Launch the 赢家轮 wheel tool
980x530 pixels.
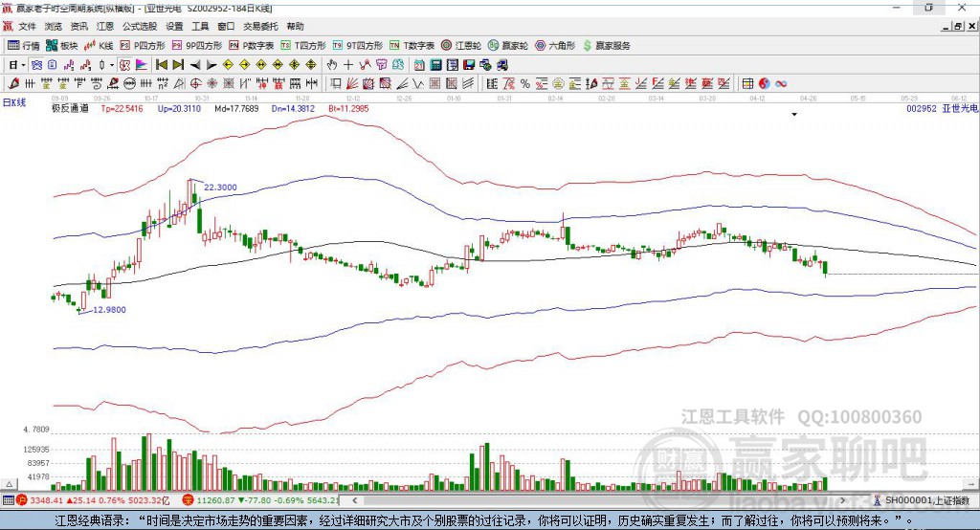tap(508, 46)
